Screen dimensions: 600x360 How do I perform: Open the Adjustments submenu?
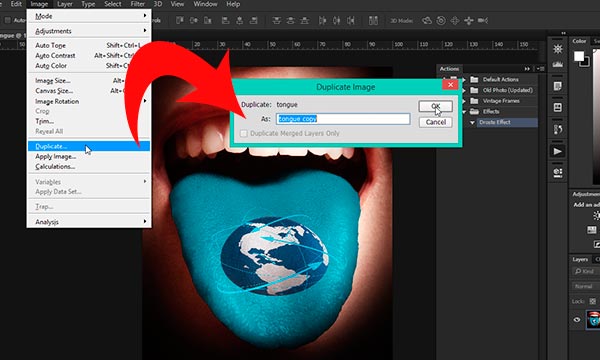click(x=89, y=31)
